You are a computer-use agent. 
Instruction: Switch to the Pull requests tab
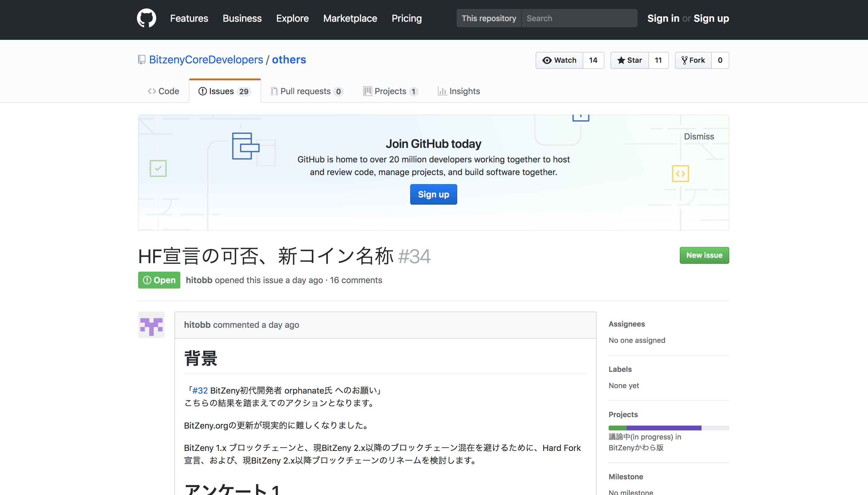click(x=307, y=91)
